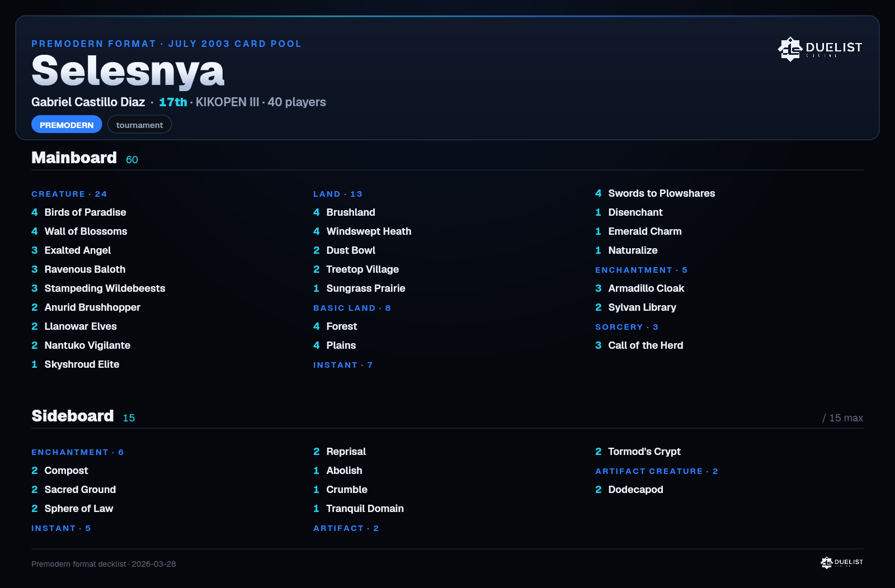Click the Exalted Angel card name
This screenshot has height=588, width=895.
tap(78, 250)
